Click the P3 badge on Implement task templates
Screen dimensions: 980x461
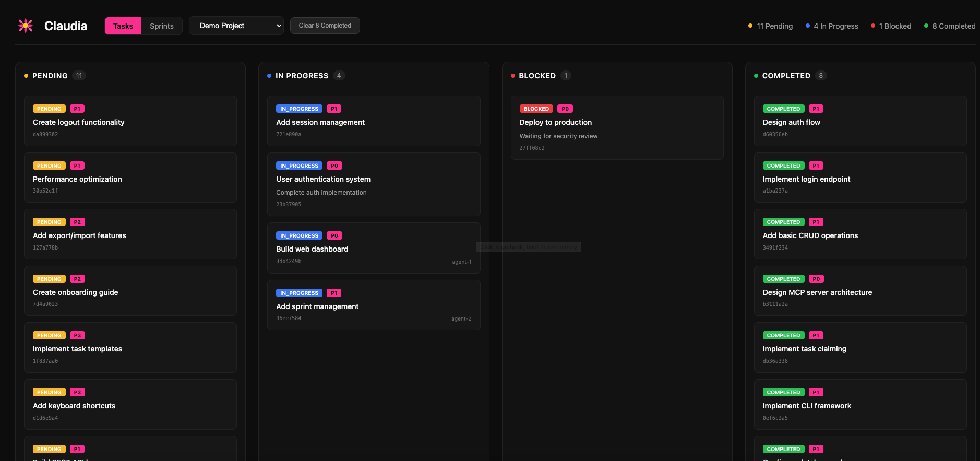pos(77,335)
